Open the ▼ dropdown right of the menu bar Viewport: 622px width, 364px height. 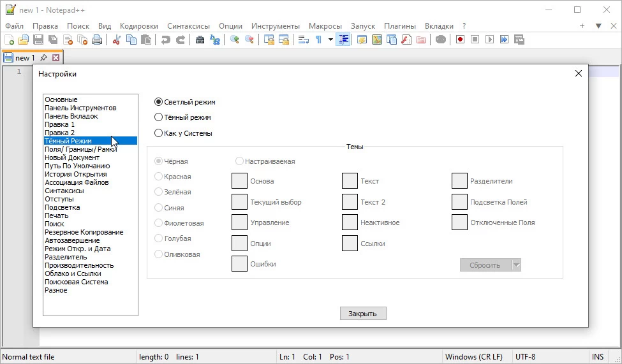pos(598,26)
